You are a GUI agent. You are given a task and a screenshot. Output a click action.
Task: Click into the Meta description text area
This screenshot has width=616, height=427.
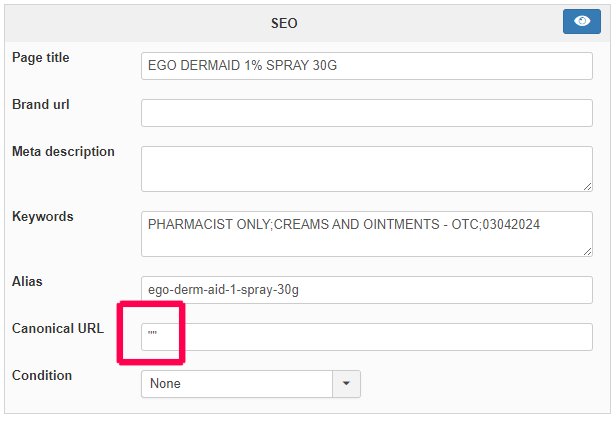pos(366,168)
